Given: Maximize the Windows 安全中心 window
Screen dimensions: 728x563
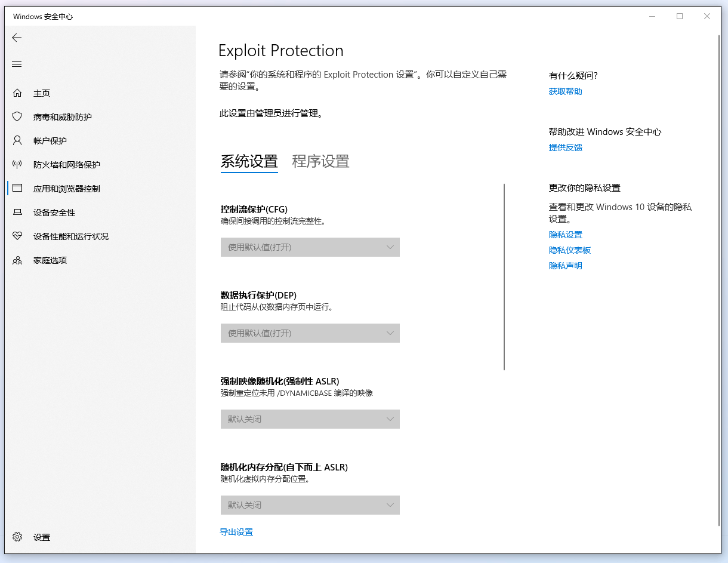Looking at the screenshot, I should click(680, 16).
